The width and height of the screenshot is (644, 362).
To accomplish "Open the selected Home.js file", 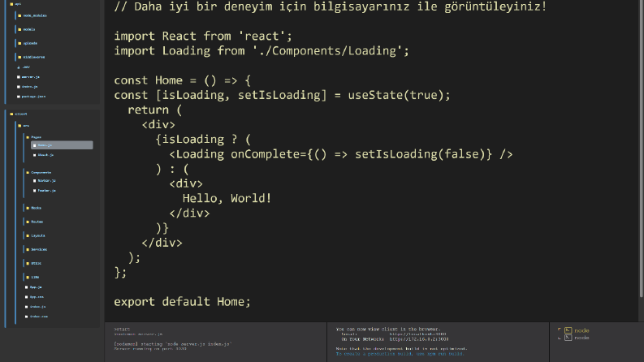I will (62, 145).
